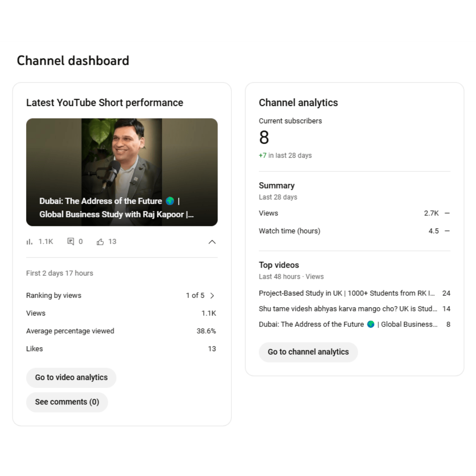476x476 pixels.
Task: Click the Channel analytics heading
Action: coord(298,103)
